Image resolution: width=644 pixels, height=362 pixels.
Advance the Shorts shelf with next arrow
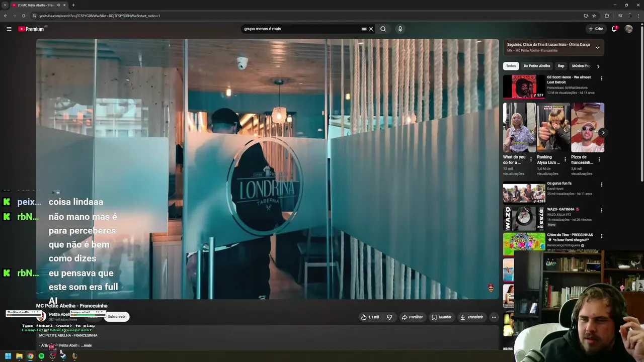tap(603, 133)
